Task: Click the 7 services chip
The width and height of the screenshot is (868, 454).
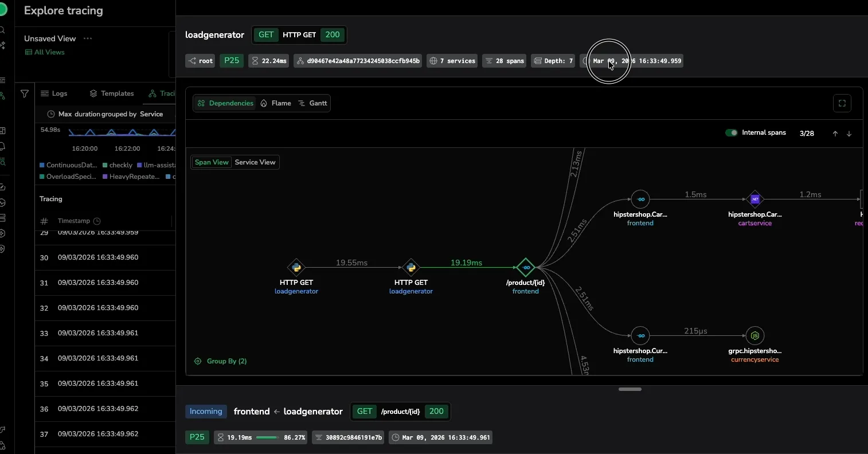Action: point(452,61)
